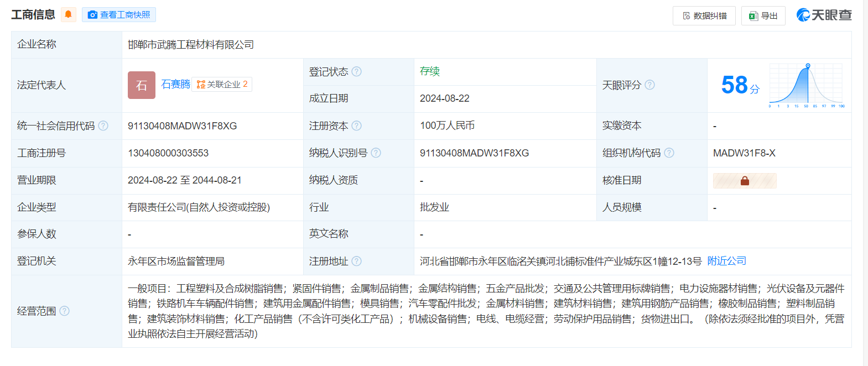
Task: Click help icon next to 经营范围
Action: pos(65,311)
